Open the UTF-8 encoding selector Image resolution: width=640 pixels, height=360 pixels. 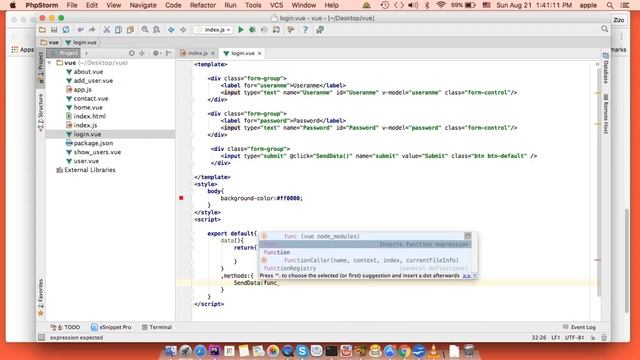[574, 338]
